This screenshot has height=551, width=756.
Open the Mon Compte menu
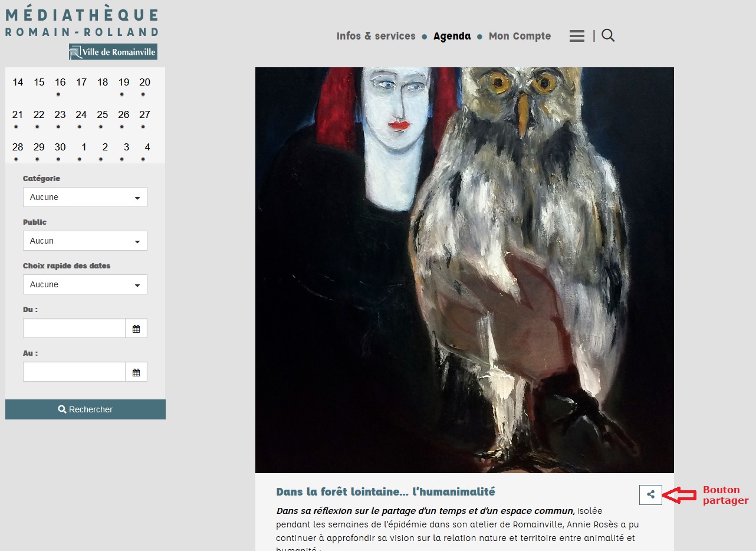pos(520,36)
